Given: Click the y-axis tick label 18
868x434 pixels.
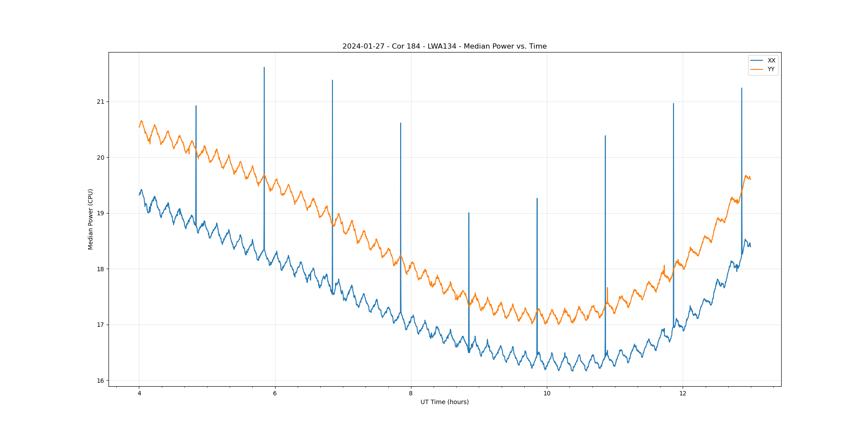Looking at the screenshot, I should click(101, 269).
